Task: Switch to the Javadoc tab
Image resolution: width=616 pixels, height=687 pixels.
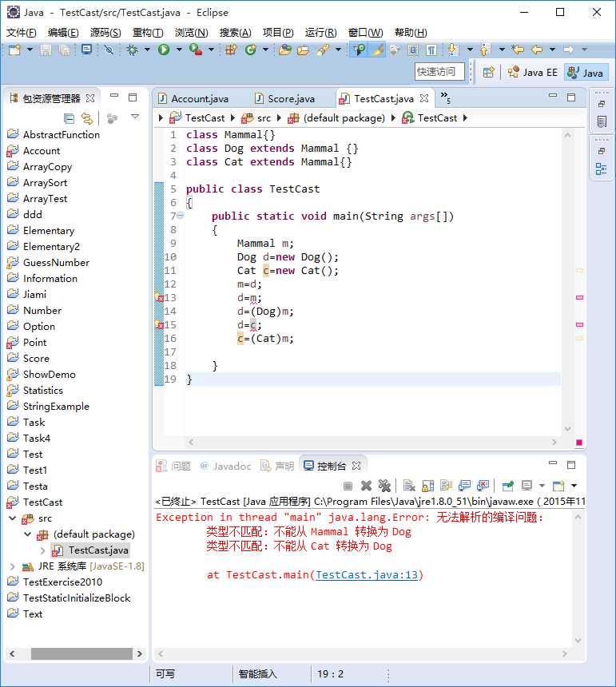Action: point(226,466)
